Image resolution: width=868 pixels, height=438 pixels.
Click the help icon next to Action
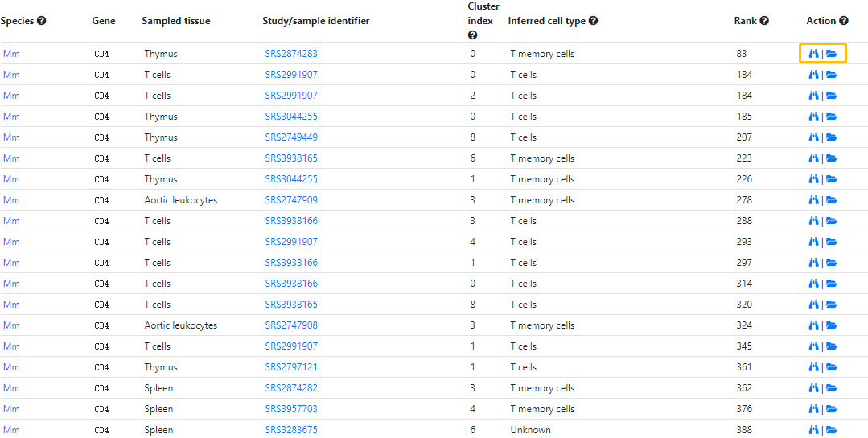[843, 21]
